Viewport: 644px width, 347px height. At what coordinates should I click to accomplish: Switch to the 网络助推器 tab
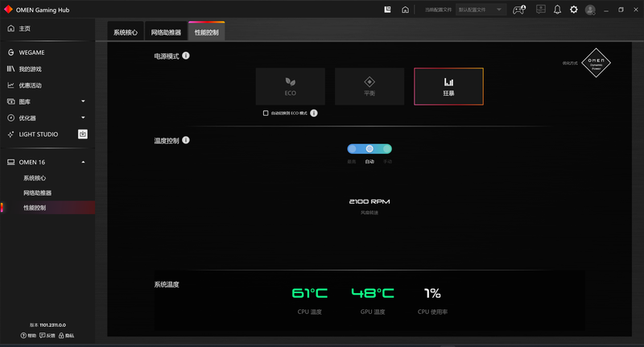(166, 33)
